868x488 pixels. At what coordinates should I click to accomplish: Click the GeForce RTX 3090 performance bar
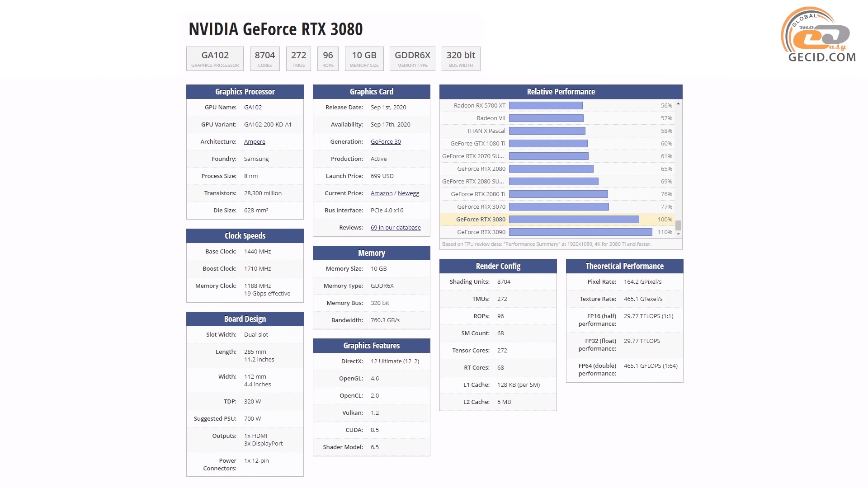point(580,232)
